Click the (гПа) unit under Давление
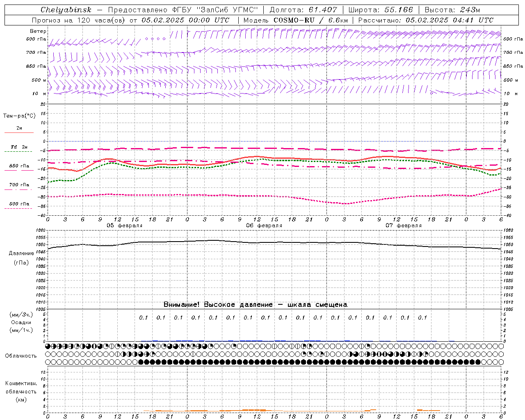The height and width of the screenshot is (420, 525). click(21, 262)
